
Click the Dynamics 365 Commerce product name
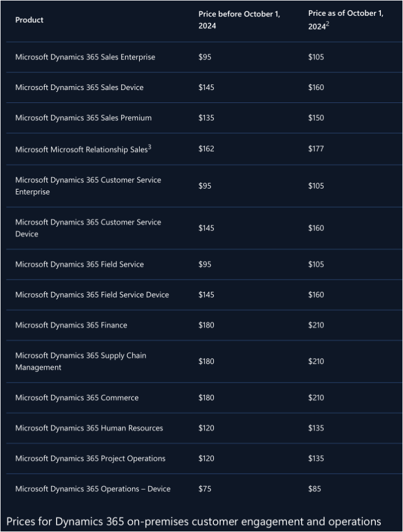pos(77,398)
